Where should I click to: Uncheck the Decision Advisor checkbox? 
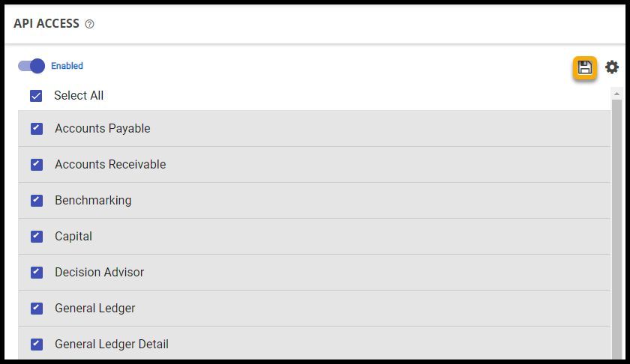[x=37, y=273]
